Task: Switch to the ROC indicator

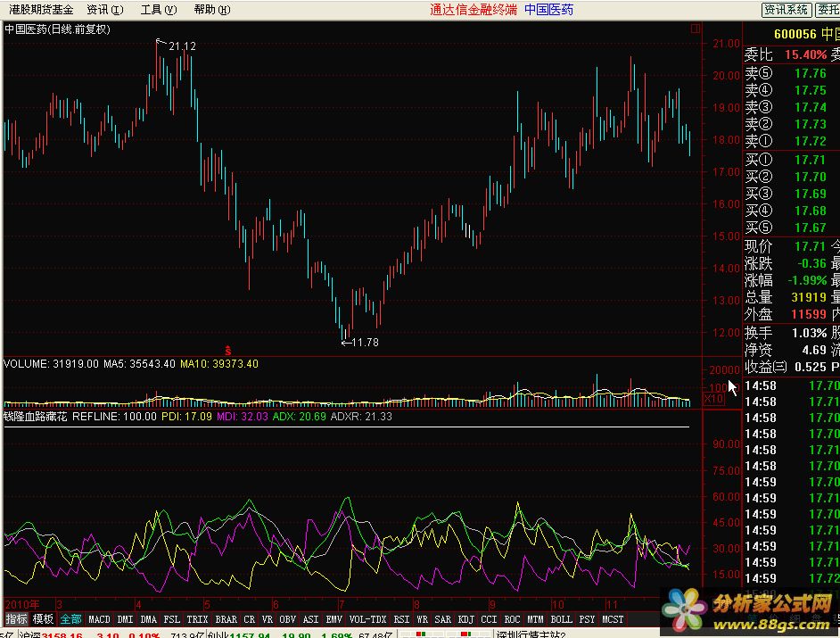Action: click(x=512, y=619)
